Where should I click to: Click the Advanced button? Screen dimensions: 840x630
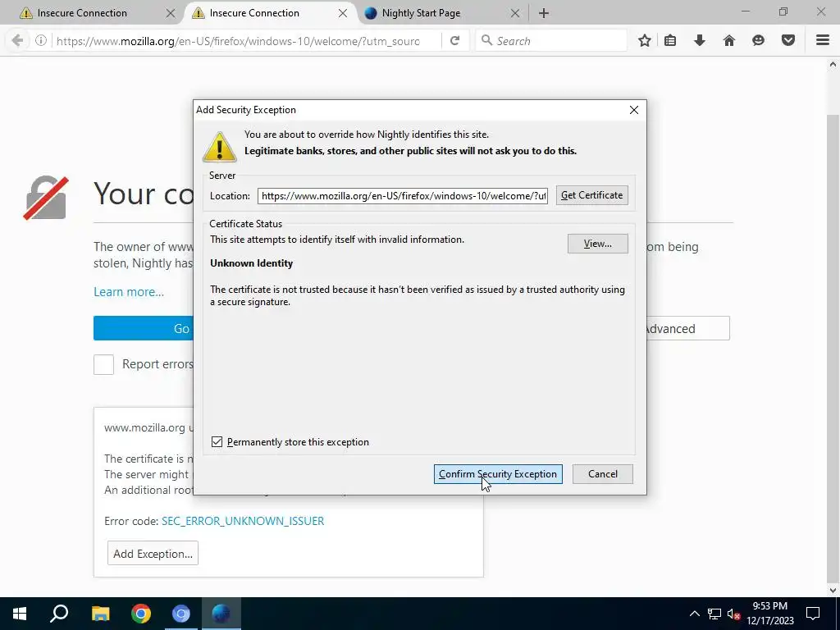coord(688,328)
